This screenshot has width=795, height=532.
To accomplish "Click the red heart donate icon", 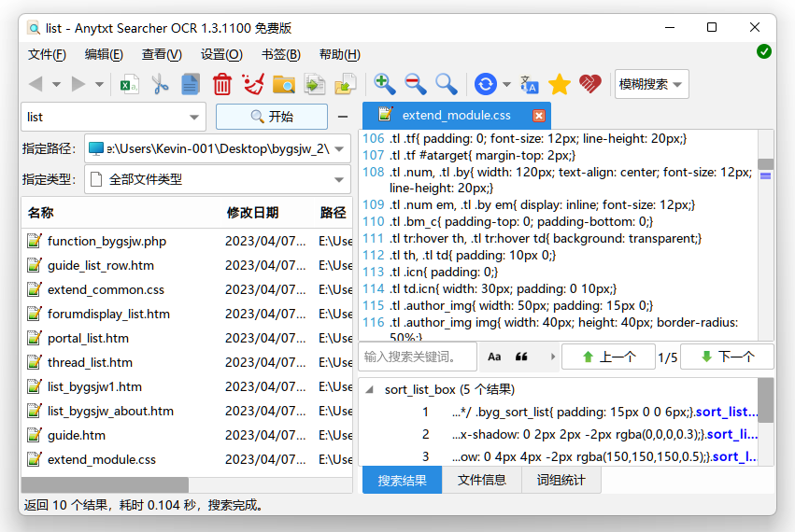I will [589, 84].
